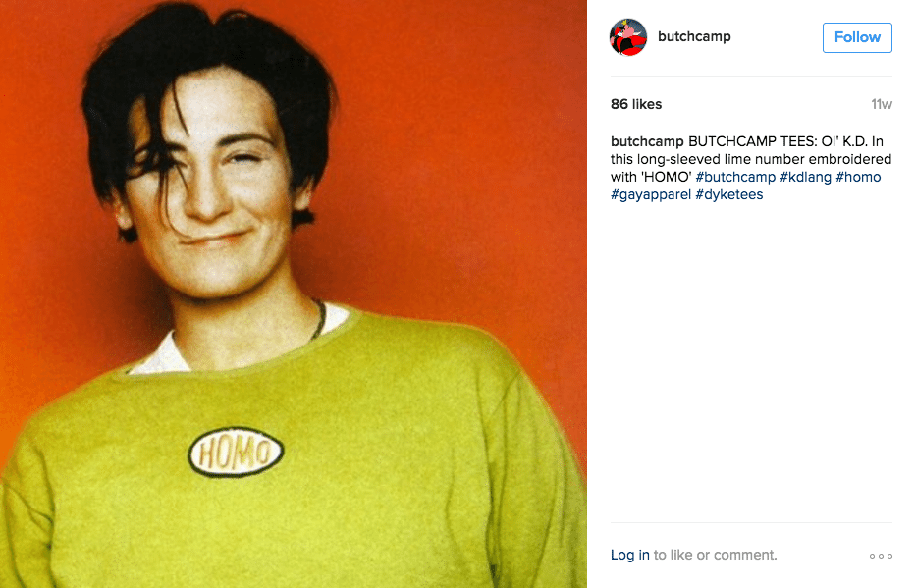Open the #homo hashtag

coord(858,177)
